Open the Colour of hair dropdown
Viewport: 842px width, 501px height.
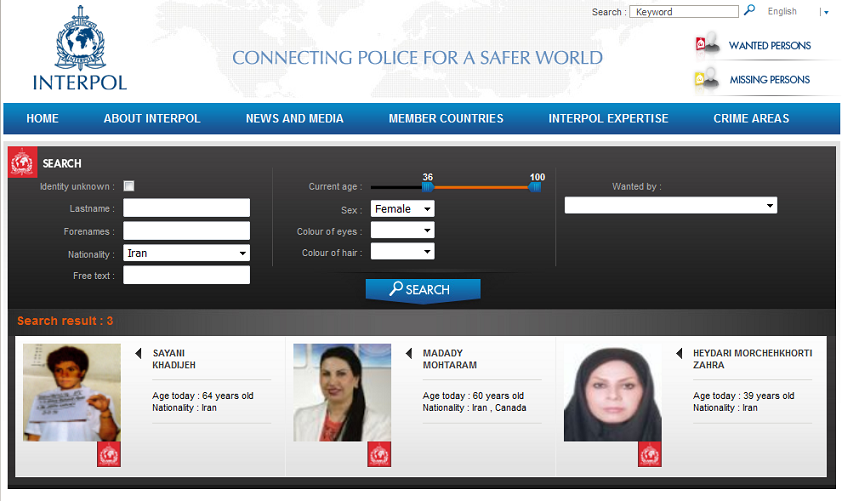402,252
